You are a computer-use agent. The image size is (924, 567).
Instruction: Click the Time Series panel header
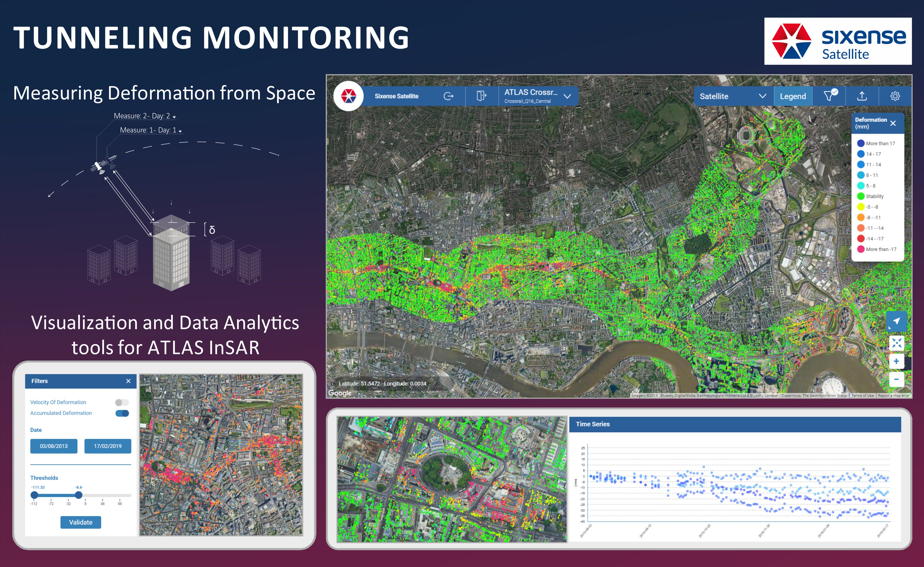click(735, 424)
